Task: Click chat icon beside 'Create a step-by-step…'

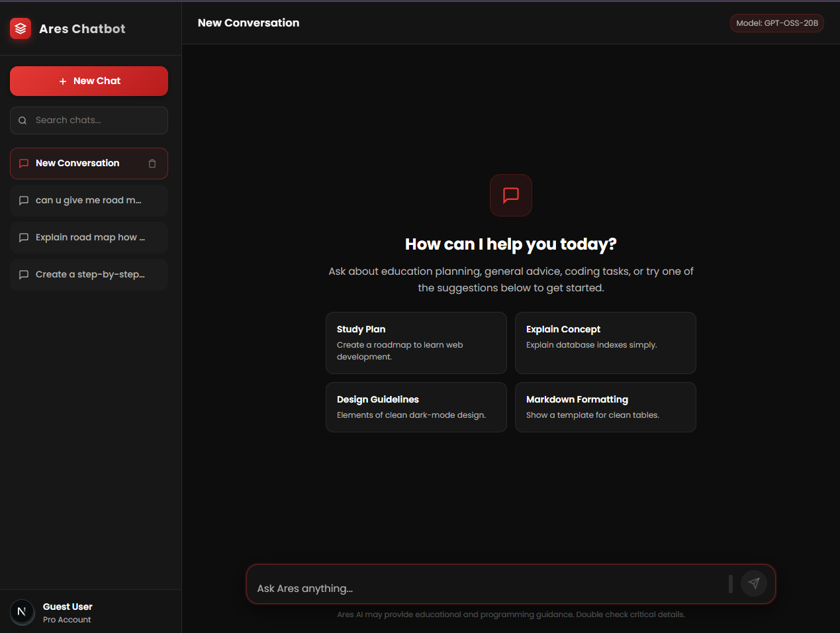Action: 24,275
